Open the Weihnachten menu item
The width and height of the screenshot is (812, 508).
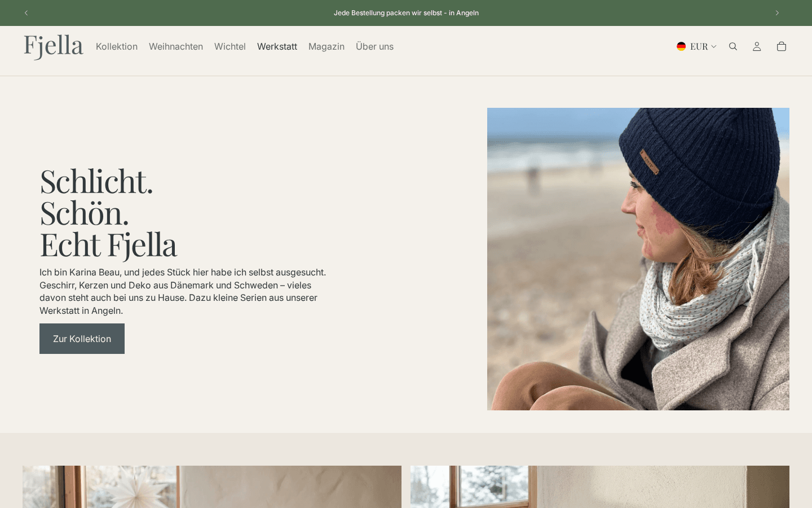click(x=176, y=46)
